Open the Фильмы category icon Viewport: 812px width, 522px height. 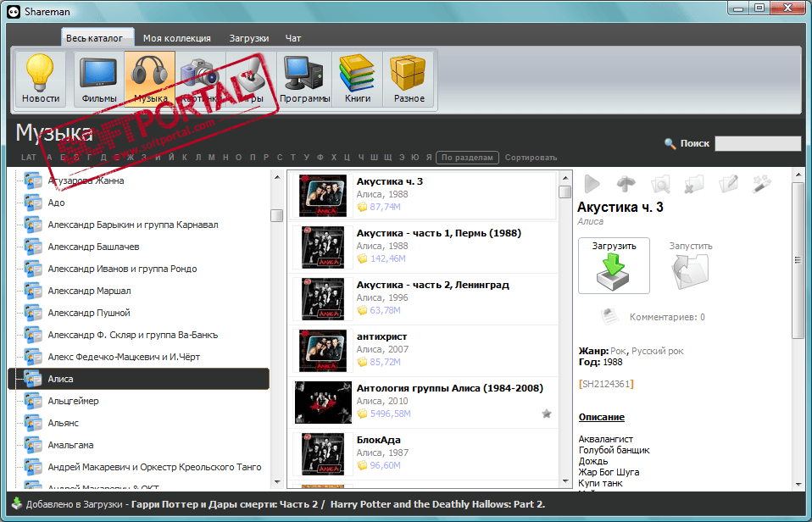[x=99, y=80]
